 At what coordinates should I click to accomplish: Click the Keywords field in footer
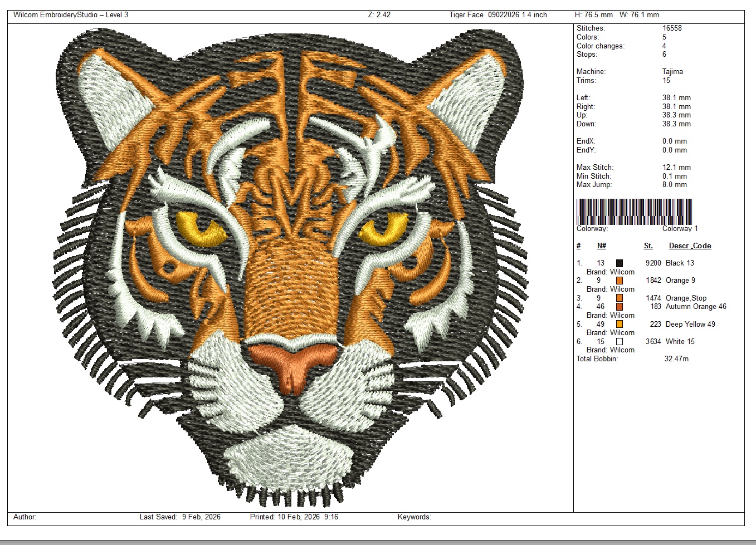tap(414, 517)
